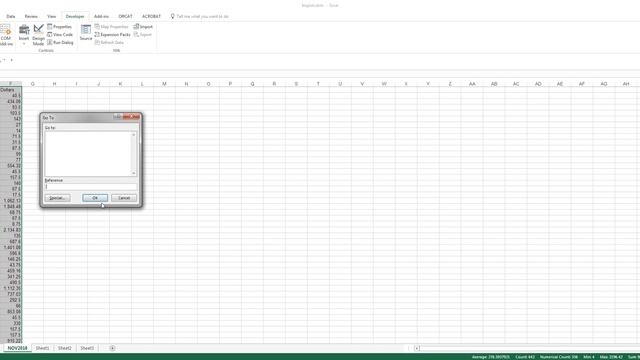Select the Sheet2 tab
Image resolution: width=640 pixels, height=360 pixels.
64,348
